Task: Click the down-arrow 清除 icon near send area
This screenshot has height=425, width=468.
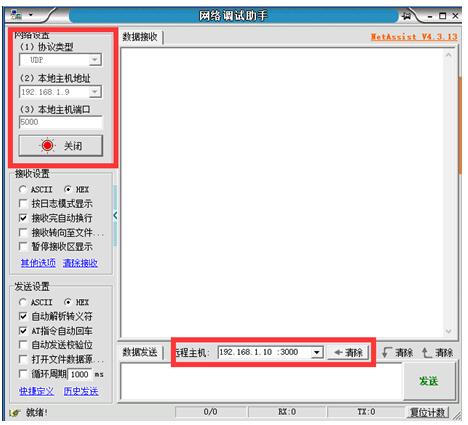Action: [387, 352]
